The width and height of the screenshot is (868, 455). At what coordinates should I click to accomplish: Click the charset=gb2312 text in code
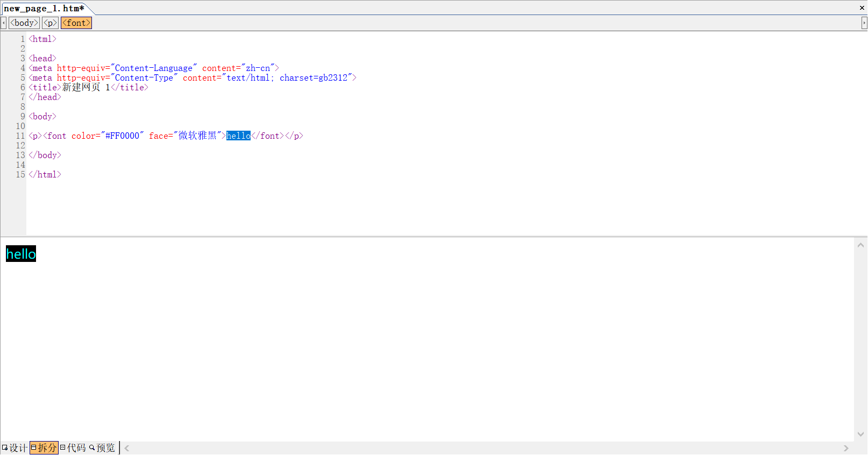(314, 77)
